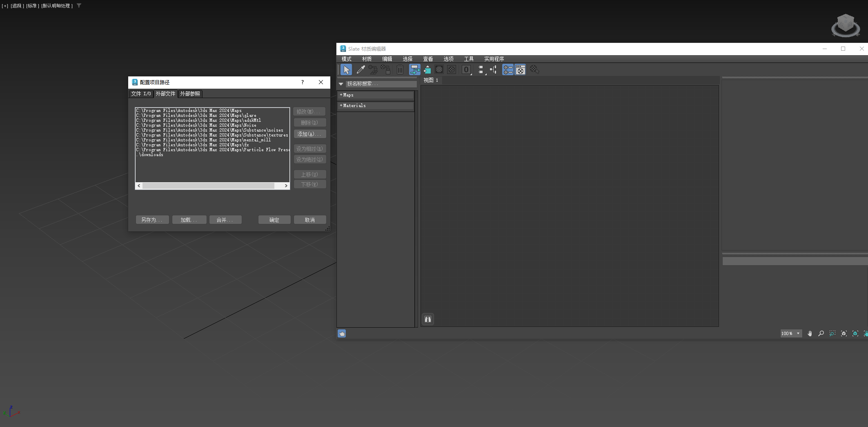The height and width of the screenshot is (427, 868).
Task: Select the Maps\adskMtl path entry
Action: tap(212, 121)
